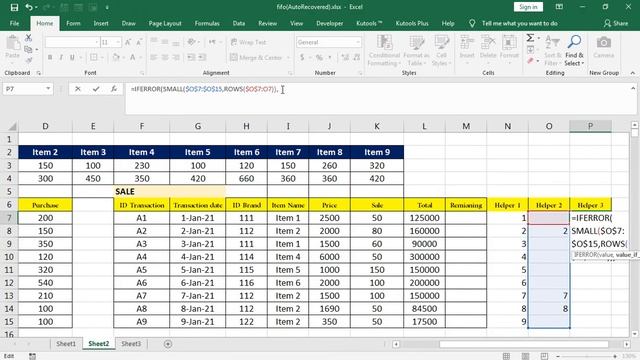Select row header 7

point(9,218)
